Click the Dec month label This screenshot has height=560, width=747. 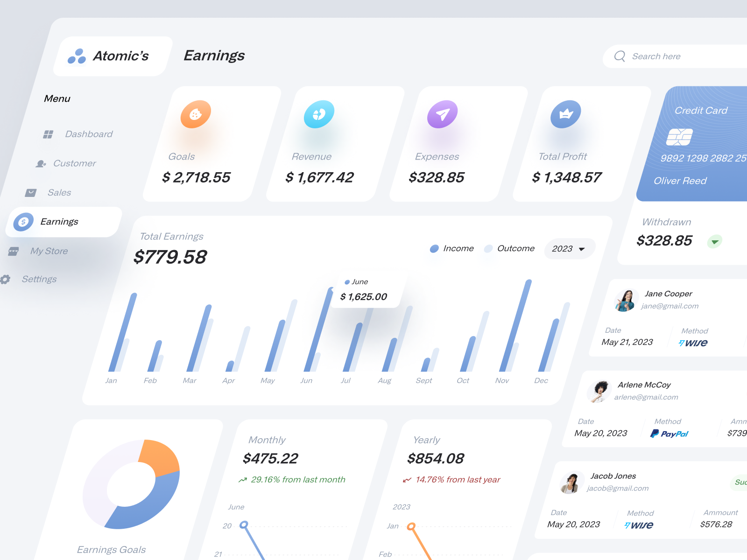(541, 381)
